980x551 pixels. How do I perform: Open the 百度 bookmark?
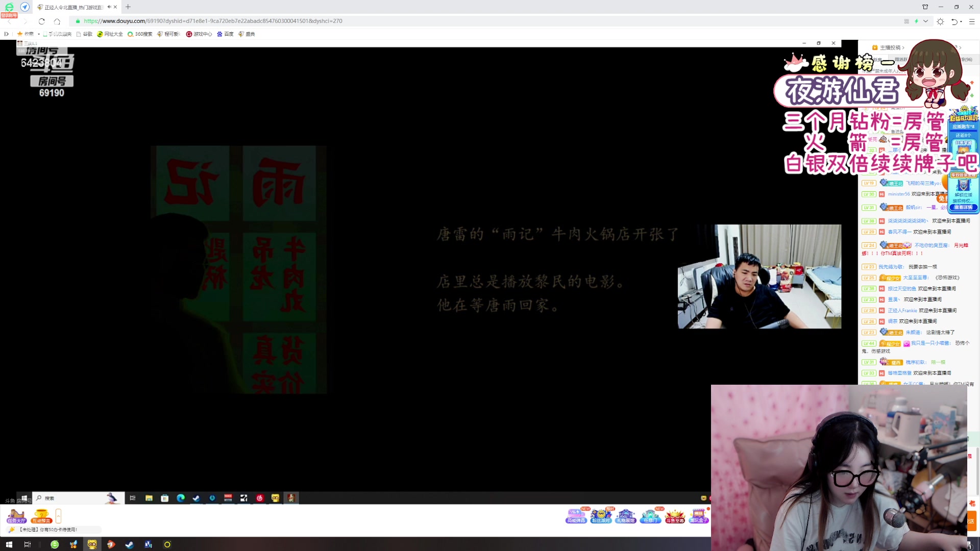click(226, 34)
